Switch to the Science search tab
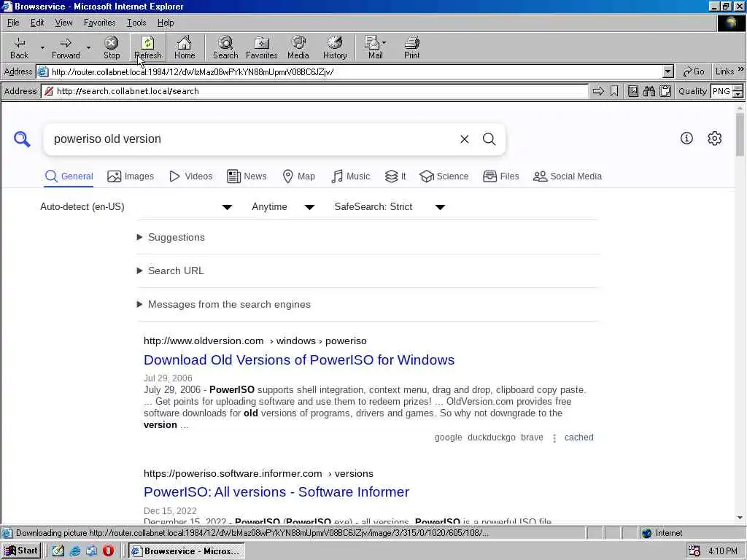The image size is (747, 560). pos(444,176)
